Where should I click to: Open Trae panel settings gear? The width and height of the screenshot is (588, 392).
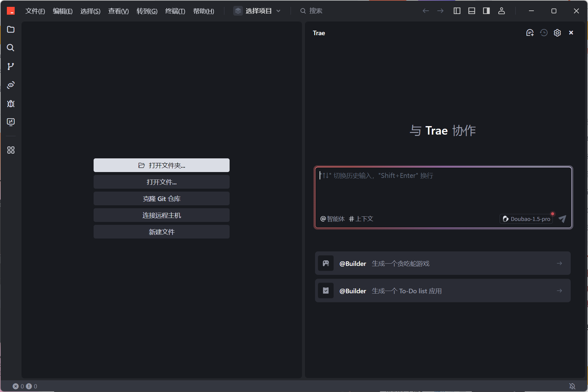pos(557,33)
